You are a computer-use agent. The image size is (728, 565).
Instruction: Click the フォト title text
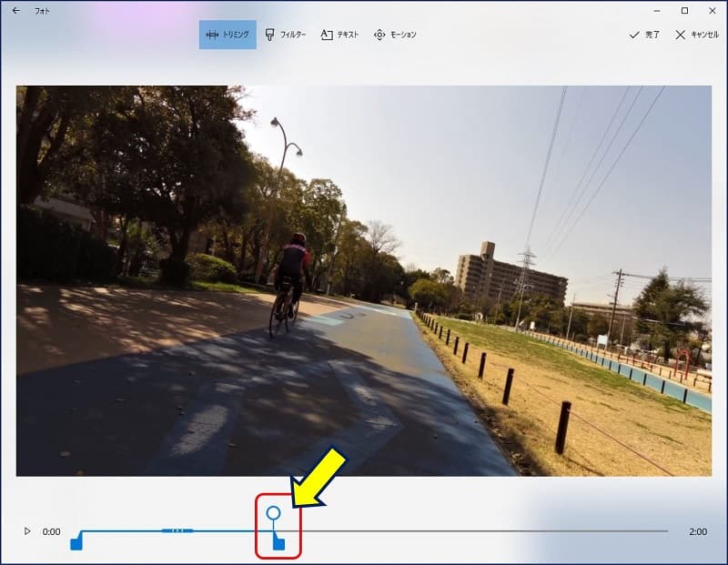coord(43,11)
